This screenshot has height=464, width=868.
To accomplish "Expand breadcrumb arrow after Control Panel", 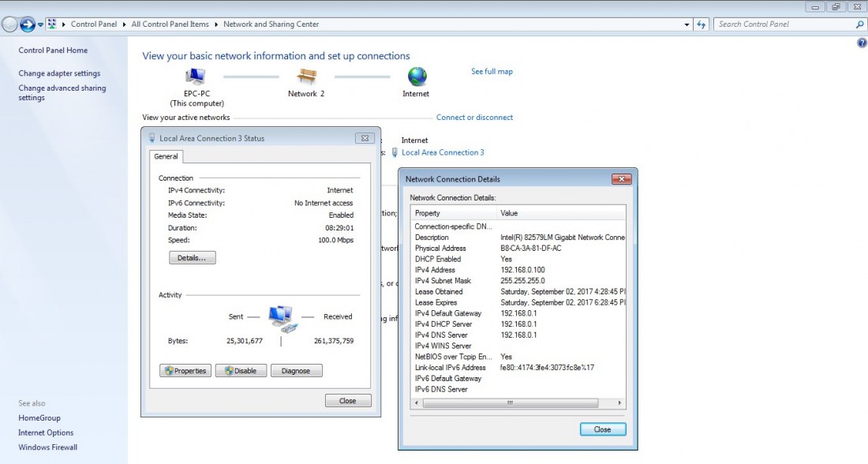I will [124, 24].
